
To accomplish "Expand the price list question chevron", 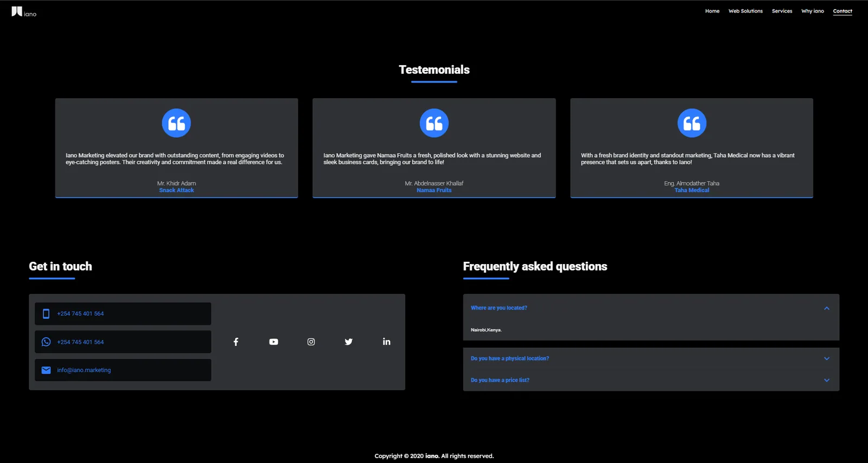I will [x=827, y=380].
